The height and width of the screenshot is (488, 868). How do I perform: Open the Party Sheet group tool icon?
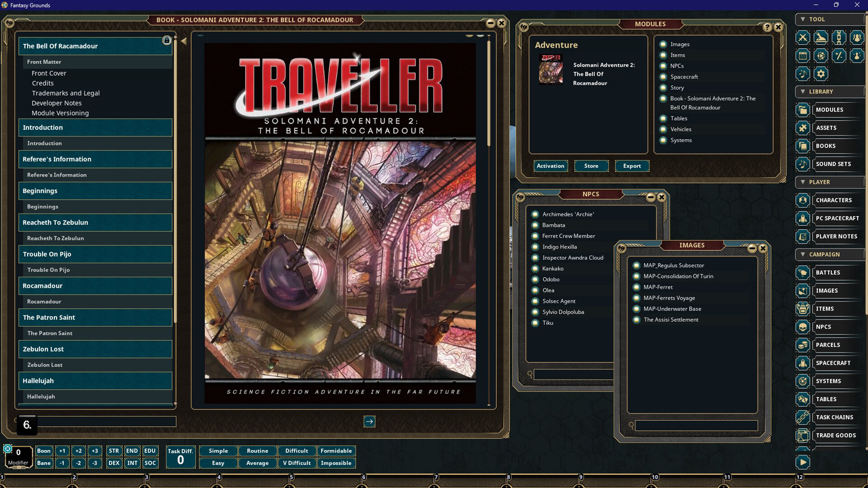click(x=857, y=38)
